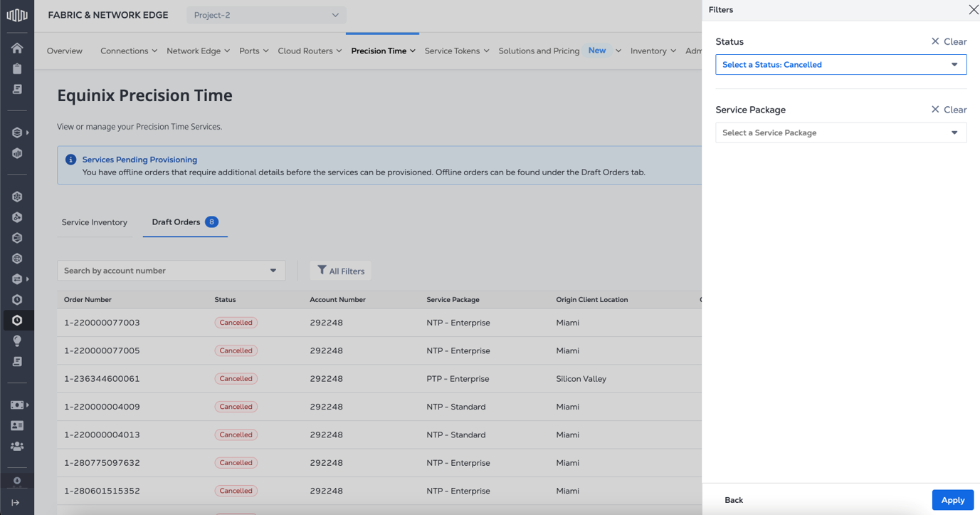Click the FABRIC & NETWORK EDGE title

point(108,15)
